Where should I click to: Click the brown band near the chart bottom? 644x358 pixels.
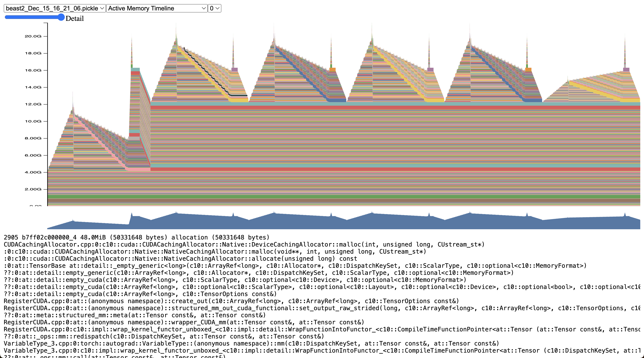tap(325, 200)
